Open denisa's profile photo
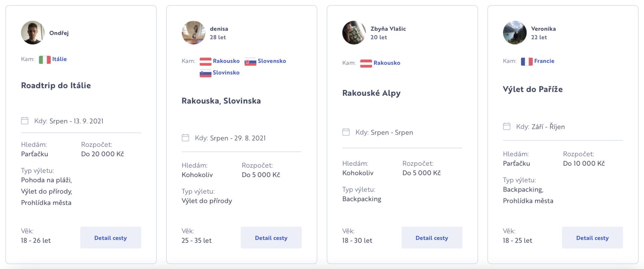This screenshot has height=269, width=644. [193, 33]
